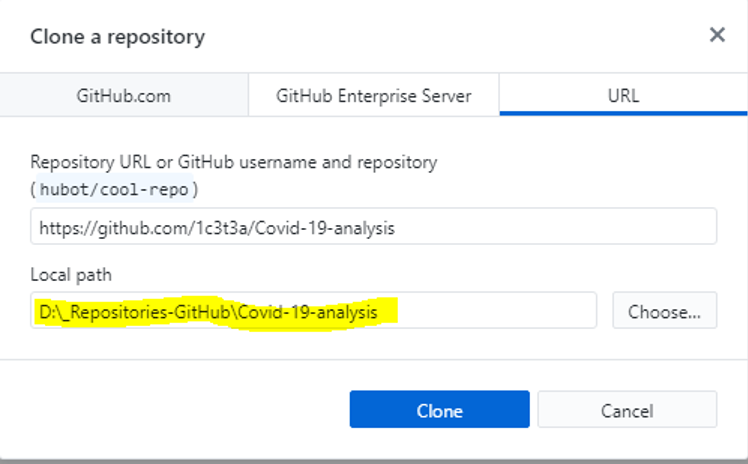Click the 'Local path' label
Image resolution: width=748 pixels, height=464 pixels.
71,274
